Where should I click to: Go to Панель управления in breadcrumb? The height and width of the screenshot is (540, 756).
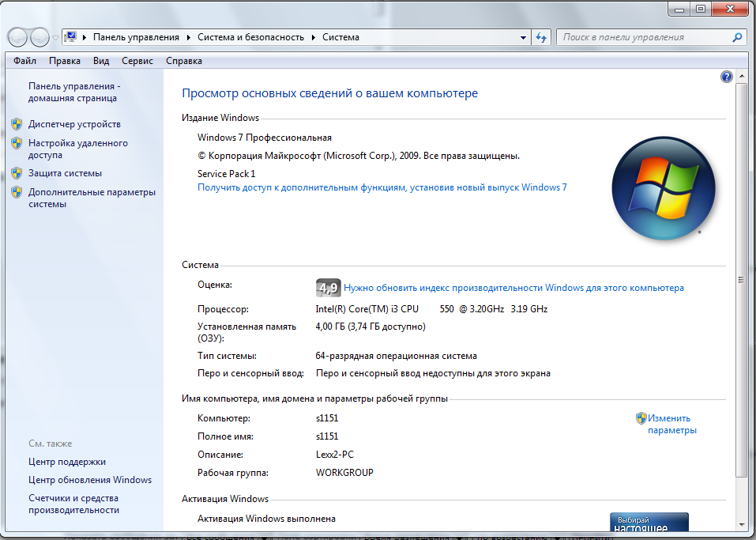pyautogui.click(x=136, y=37)
